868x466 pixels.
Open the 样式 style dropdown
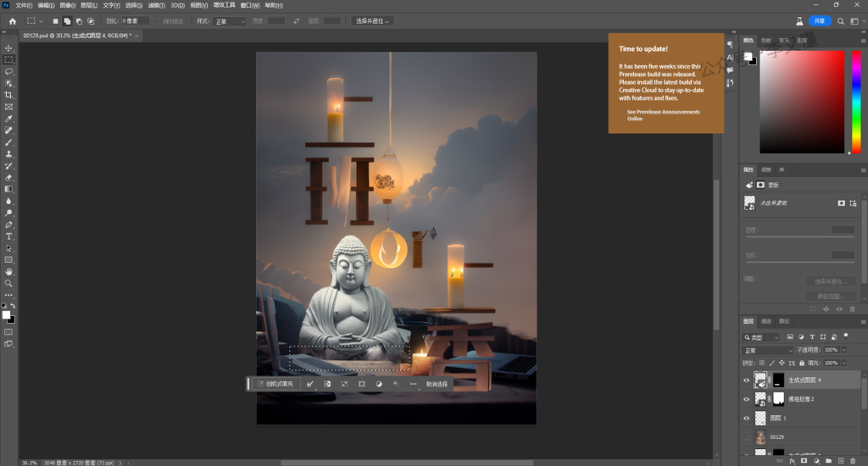(229, 20)
